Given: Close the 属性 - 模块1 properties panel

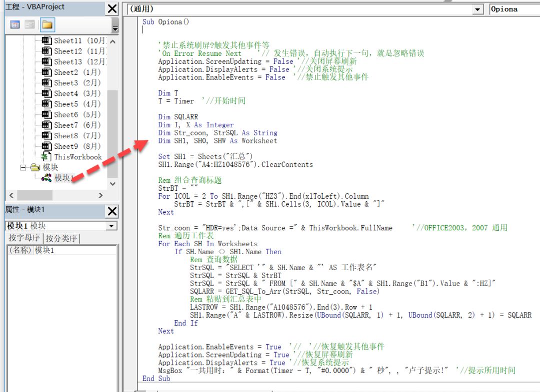Looking at the screenshot, I should pyautogui.click(x=112, y=211).
